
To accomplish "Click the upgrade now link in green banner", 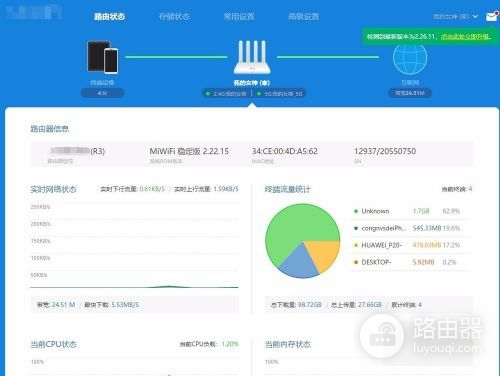I will coord(466,36).
